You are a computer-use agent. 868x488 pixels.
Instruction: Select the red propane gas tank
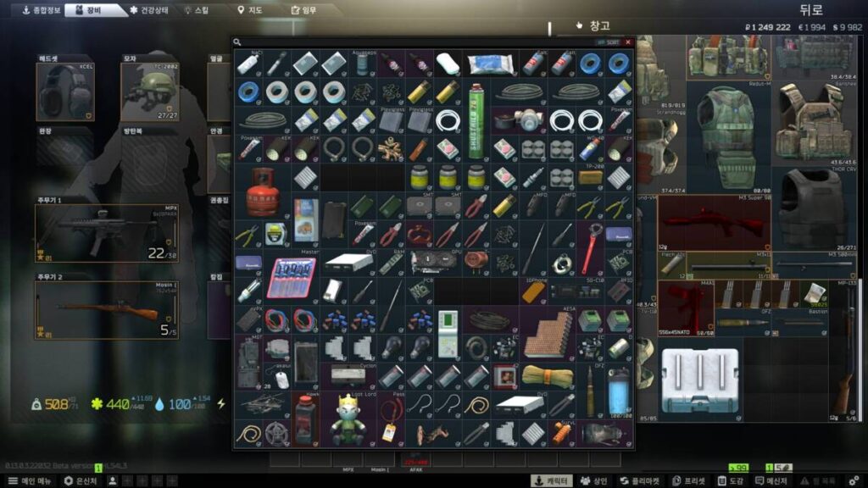click(x=264, y=191)
